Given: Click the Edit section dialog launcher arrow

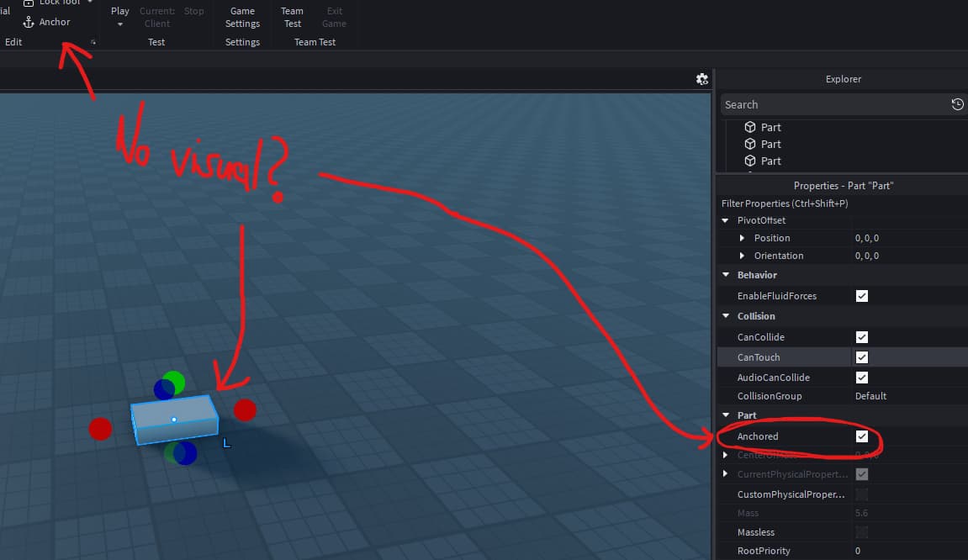Looking at the screenshot, I should tap(93, 41).
